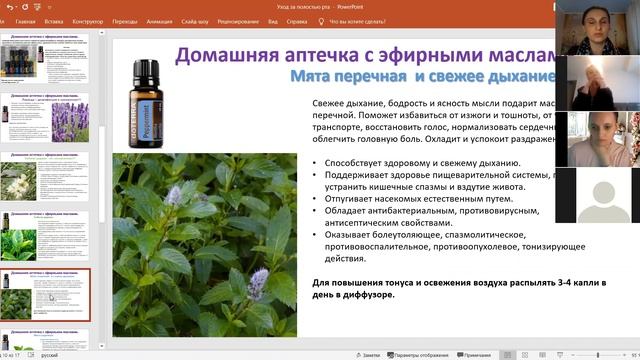Select the last partially visible slide thumbnail
The image size is (640, 360).
point(44,340)
